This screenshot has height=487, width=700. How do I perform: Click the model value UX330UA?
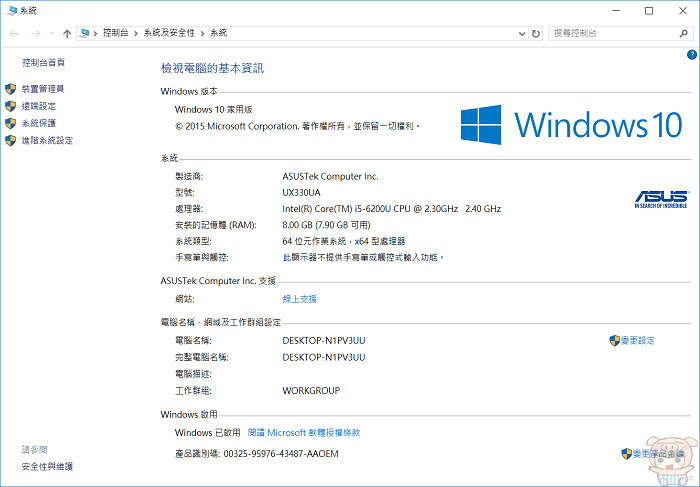301,193
